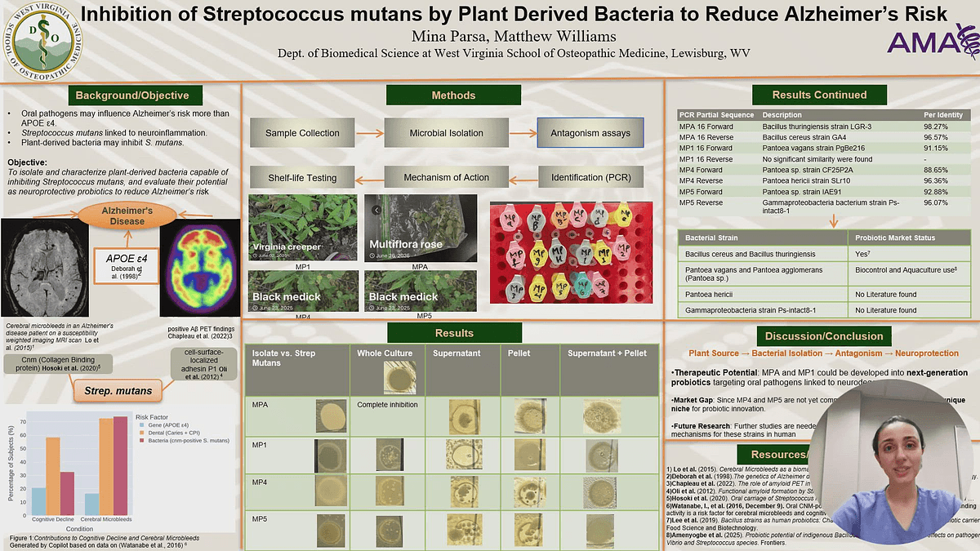This screenshot has width=980, height=551.
Task: Click the 'MP4 Forward' sequence cell
Action: (706, 170)
